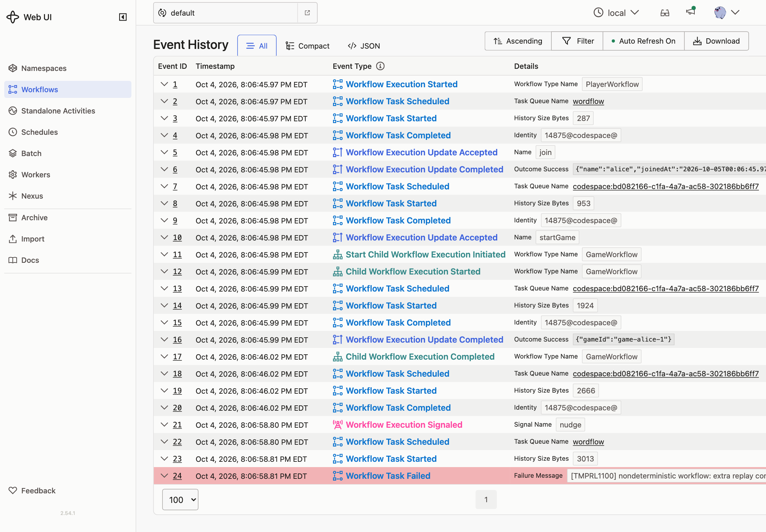The height and width of the screenshot is (532, 766).
Task: Go to page 1 in pagination
Action: [486, 500]
